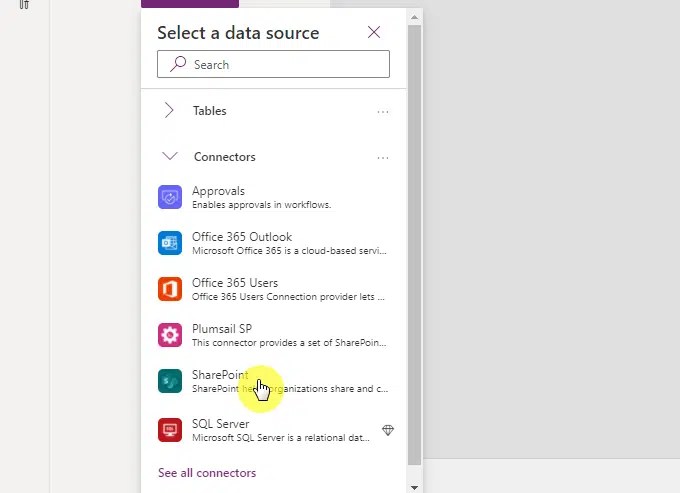Collapse the Connectors section chevron
The height and width of the screenshot is (493, 680).
[170, 156]
